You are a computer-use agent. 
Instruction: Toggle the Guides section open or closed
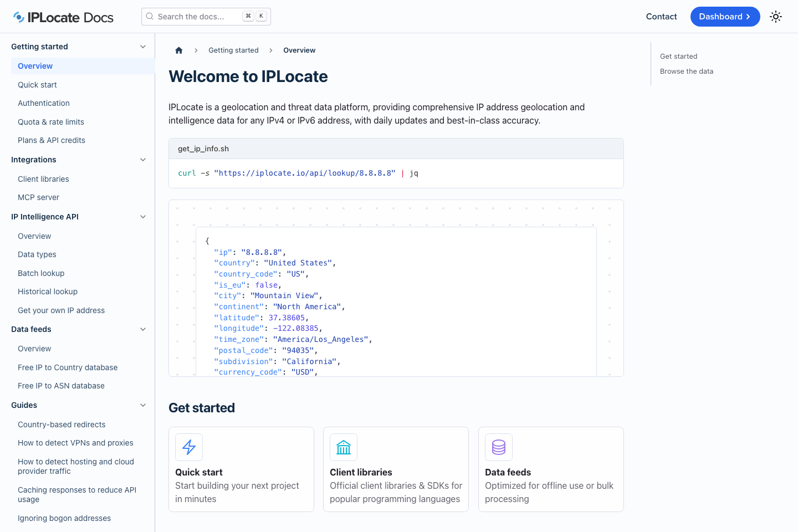click(x=143, y=405)
